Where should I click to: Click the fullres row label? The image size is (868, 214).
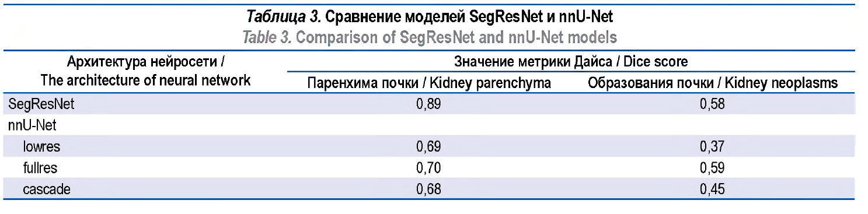tap(40, 168)
